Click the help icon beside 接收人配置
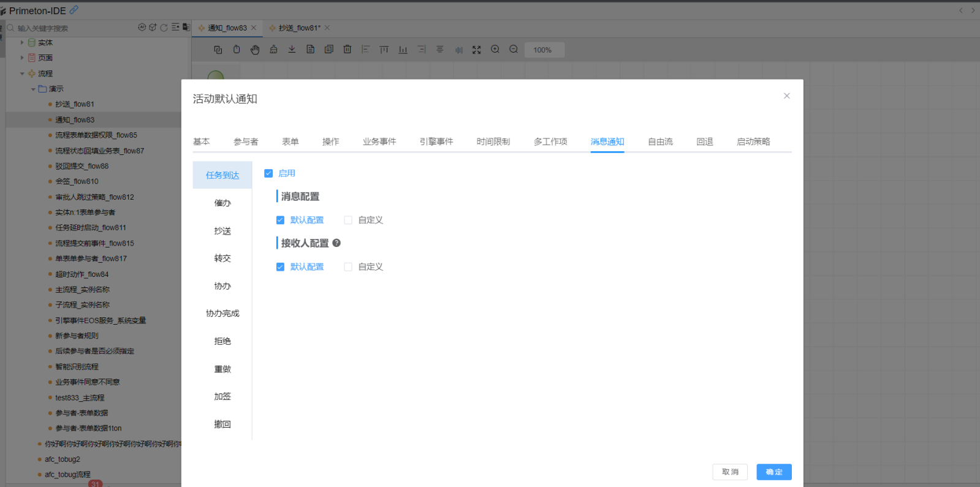Image resolution: width=980 pixels, height=487 pixels. pyautogui.click(x=336, y=243)
